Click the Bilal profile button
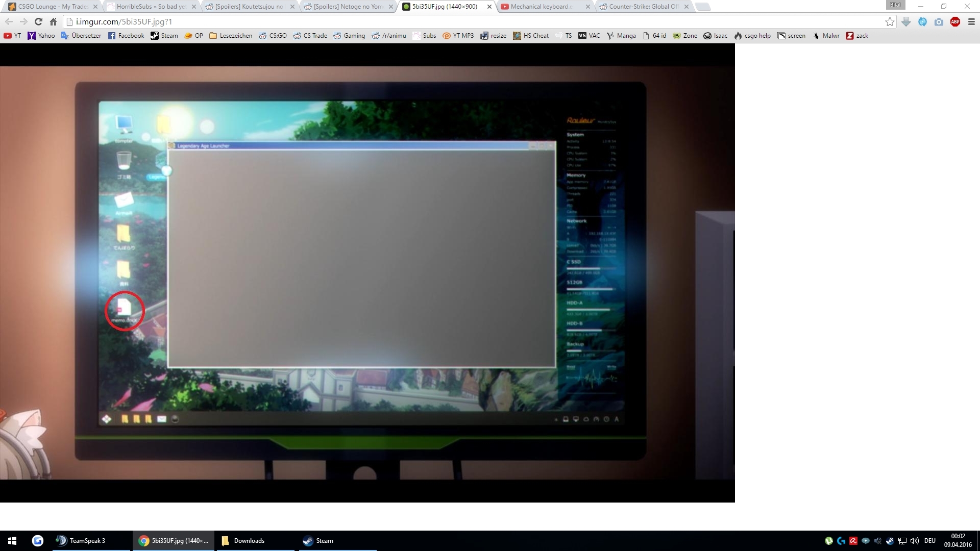The width and height of the screenshot is (980, 551). click(895, 5)
